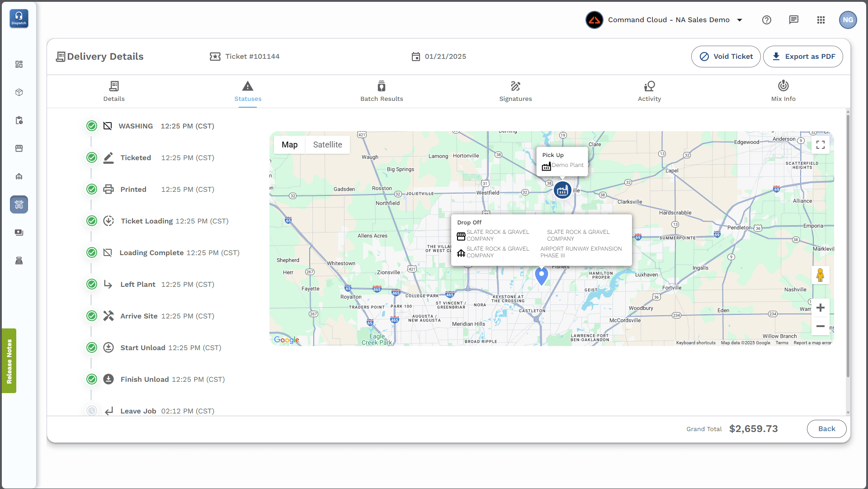Viewport: 868px width, 489px height.
Task: Open the cube products icon in sidebar
Action: pos(19,92)
